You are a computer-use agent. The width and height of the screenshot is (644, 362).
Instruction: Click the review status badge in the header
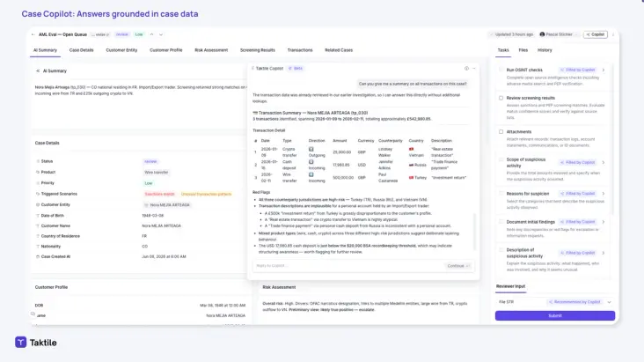pyautogui.click(x=122, y=34)
